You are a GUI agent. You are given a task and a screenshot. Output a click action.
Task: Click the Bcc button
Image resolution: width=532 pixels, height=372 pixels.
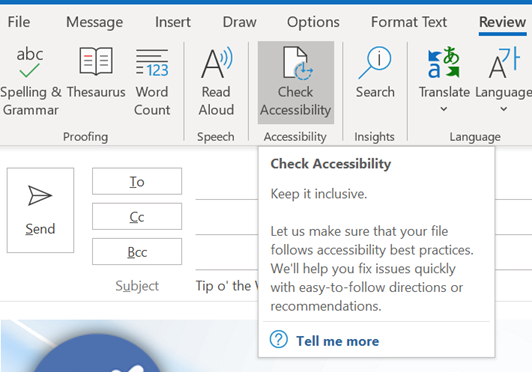click(137, 252)
